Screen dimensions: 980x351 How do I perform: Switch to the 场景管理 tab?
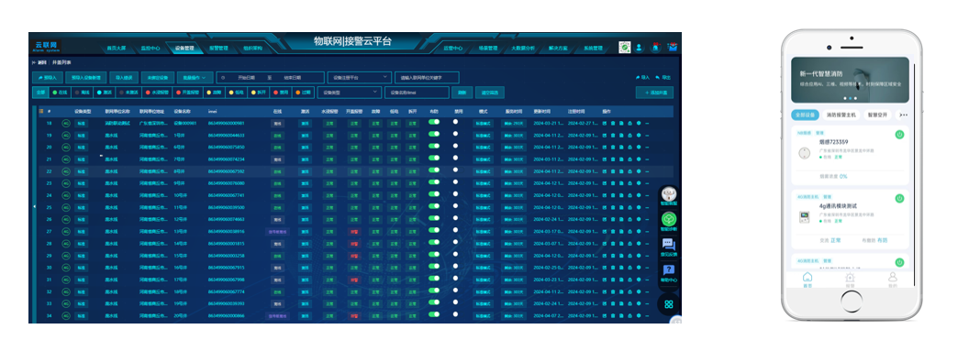coord(488,48)
